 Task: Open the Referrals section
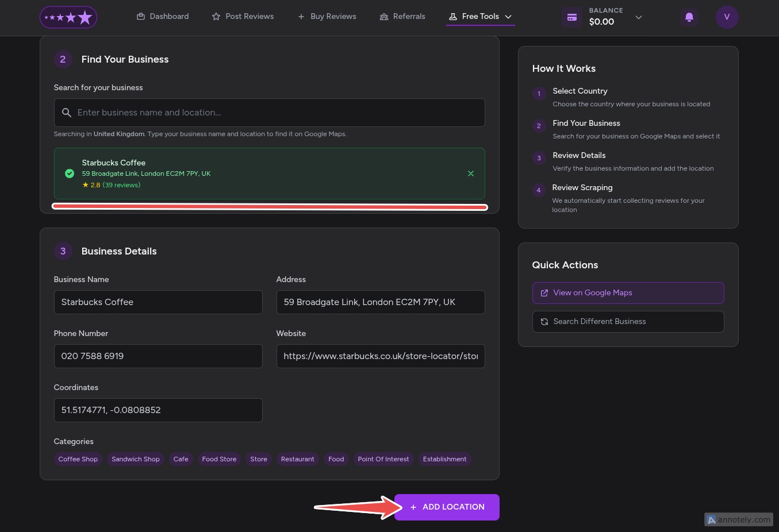coord(402,17)
